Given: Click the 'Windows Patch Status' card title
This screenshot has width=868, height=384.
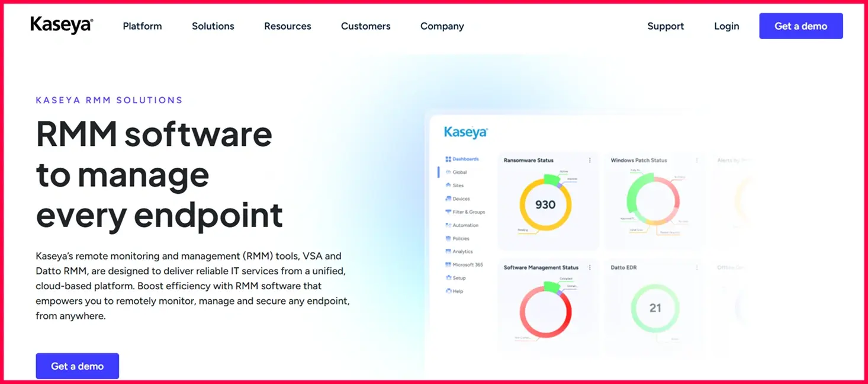Looking at the screenshot, I should click(x=639, y=160).
